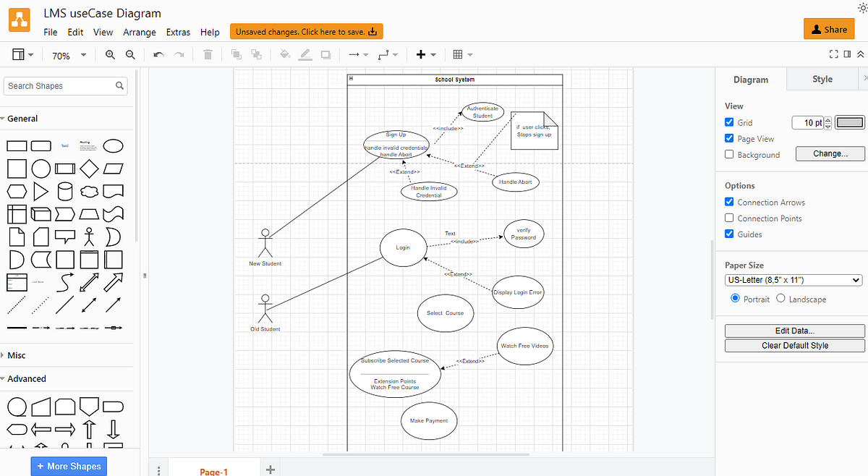Enable the Connection Points checkbox
The image size is (868, 476).
(x=729, y=218)
